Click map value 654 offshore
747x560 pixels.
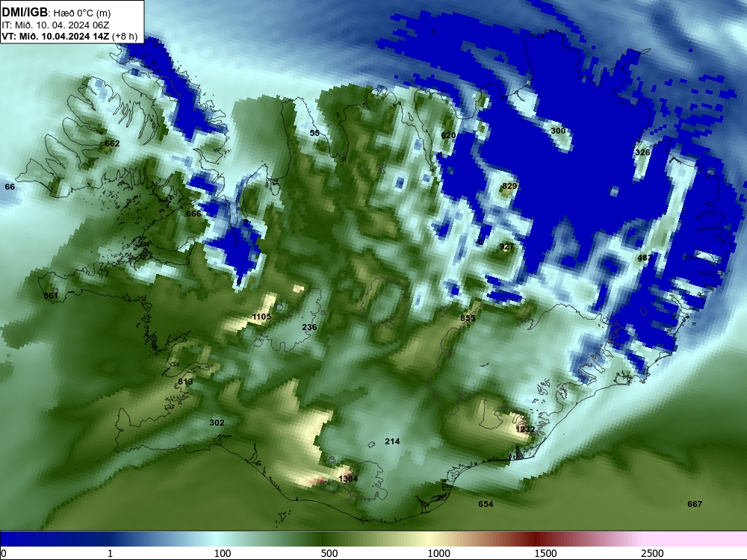pyautogui.click(x=486, y=504)
